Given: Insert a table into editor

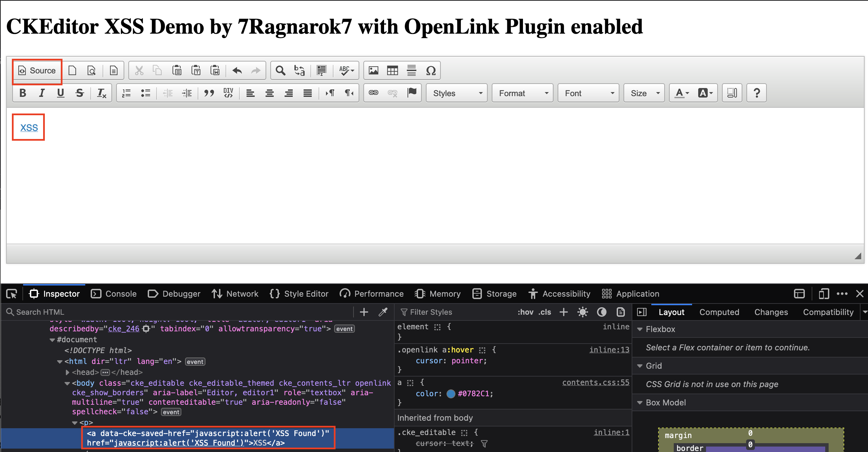Looking at the screenshot, I should [392, 70].
